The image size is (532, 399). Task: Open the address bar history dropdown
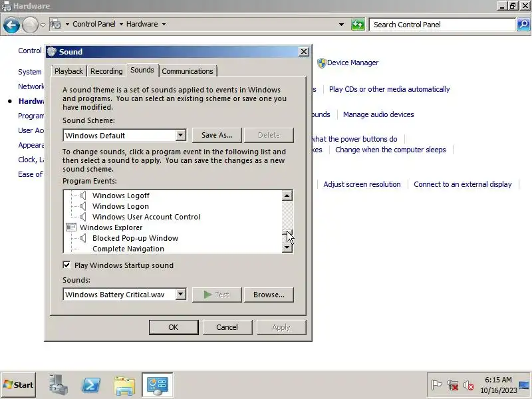pyautogui.click(x=341, y=25)
